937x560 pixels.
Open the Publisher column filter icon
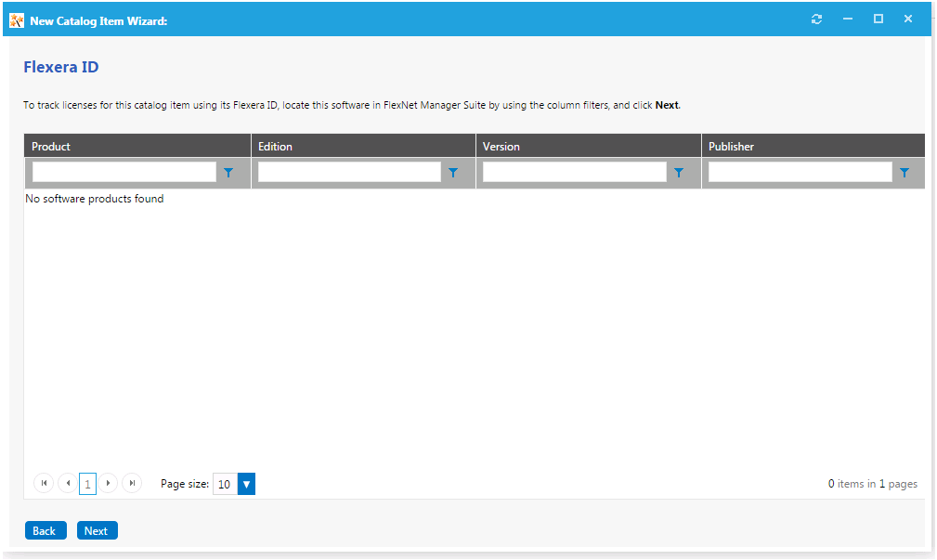pos(904,173)
